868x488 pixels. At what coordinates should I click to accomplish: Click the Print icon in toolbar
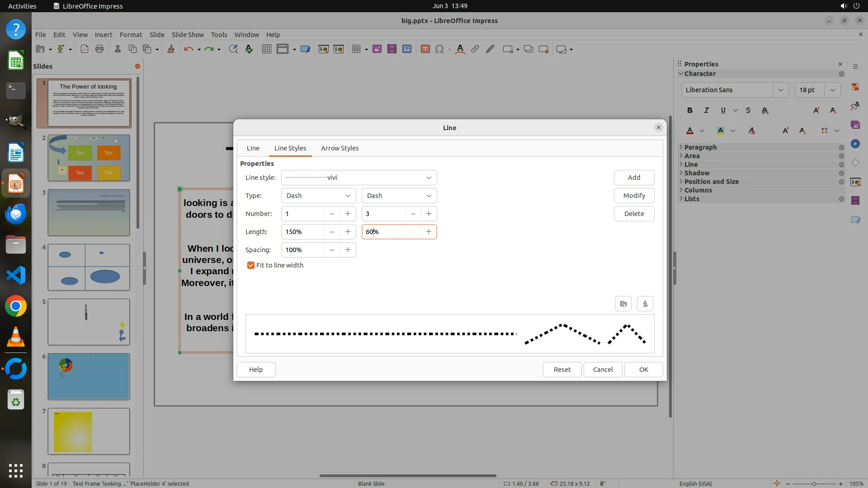99,49
